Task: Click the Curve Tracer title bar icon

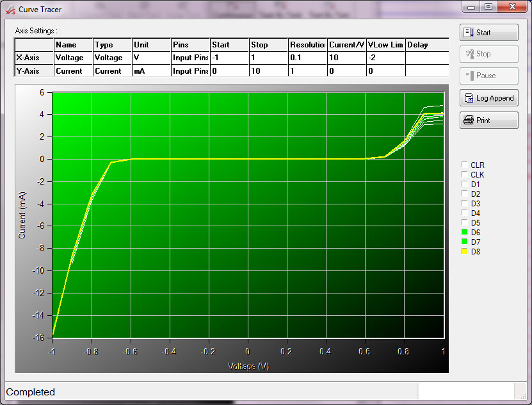Action: (10, 9)
